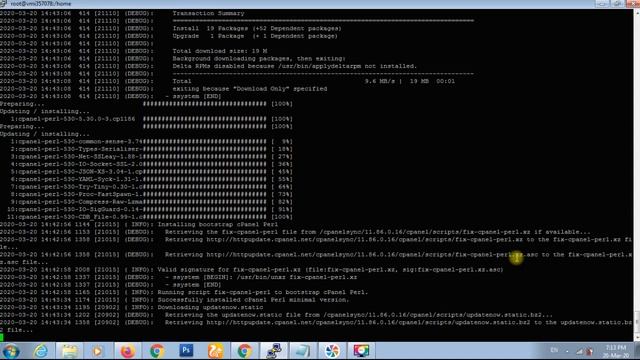Minimize the PuTTY window
640x360 pixels.
point(602,4)
